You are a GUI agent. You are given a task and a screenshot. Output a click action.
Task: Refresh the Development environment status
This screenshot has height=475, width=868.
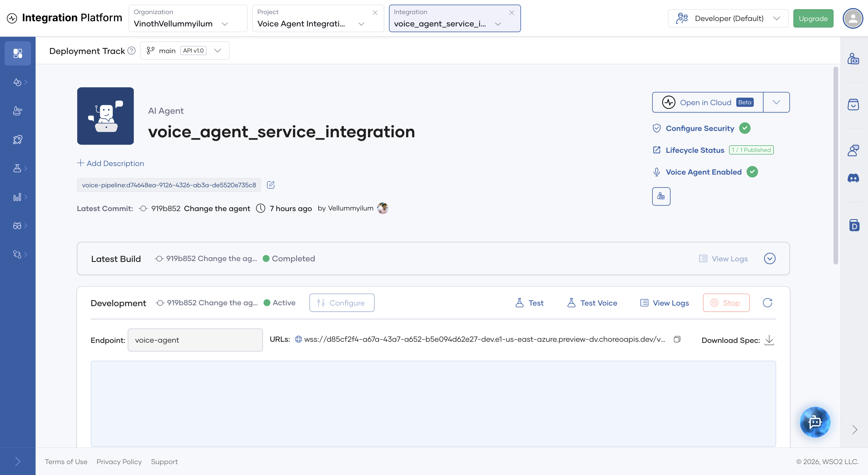(x=767, y=303)
